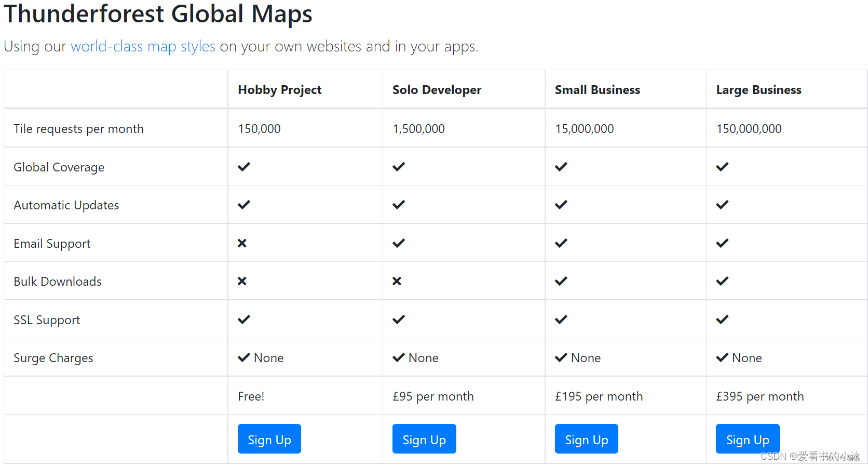Screen dimensions: 868x466
Task: Select the Solo Developer column header
Action: tap(437, 90)
